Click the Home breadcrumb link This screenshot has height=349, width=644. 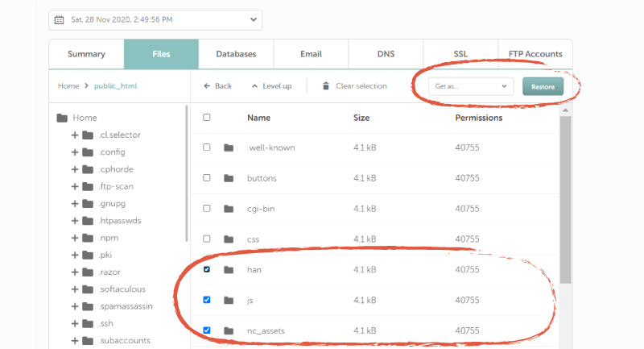[x=68, y=86]
